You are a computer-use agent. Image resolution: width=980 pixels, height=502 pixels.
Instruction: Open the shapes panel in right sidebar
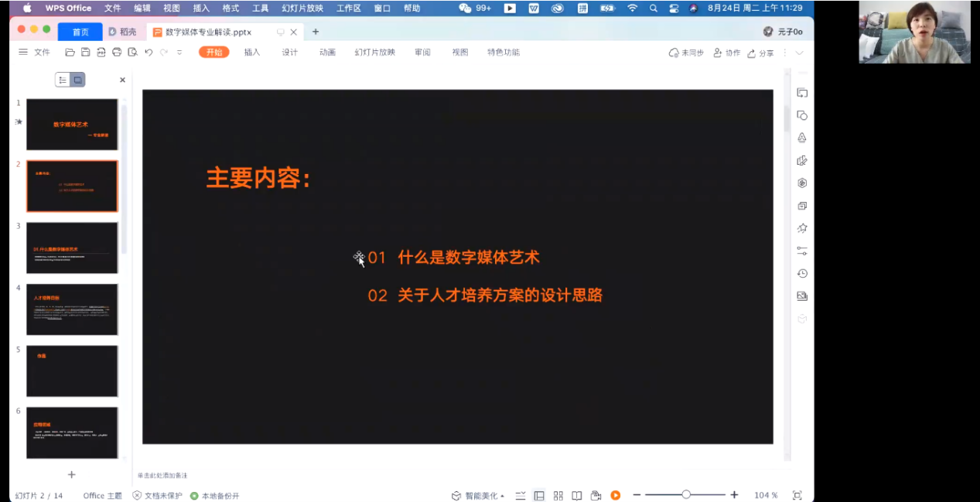point(802,115)
